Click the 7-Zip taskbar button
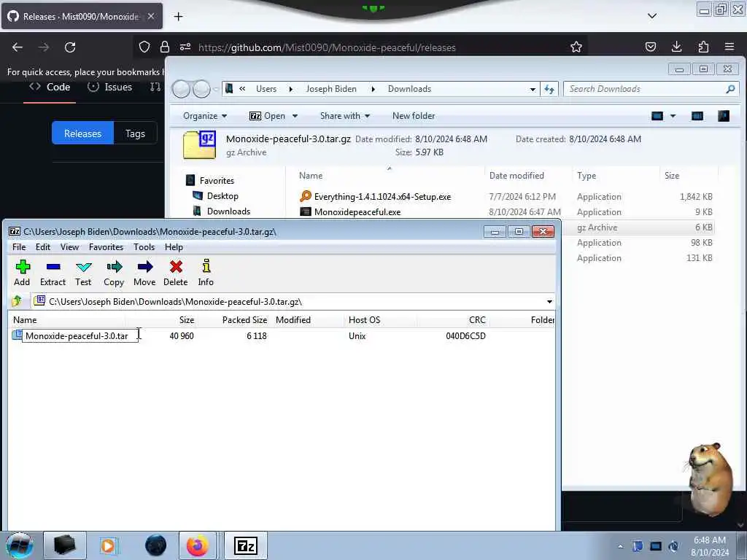 point(246,545)
